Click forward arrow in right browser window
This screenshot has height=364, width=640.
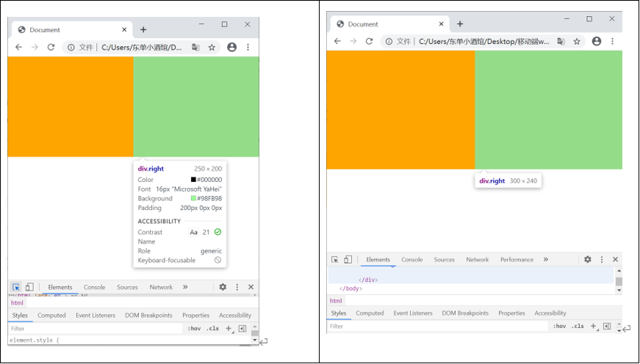(x=353, y=41)
